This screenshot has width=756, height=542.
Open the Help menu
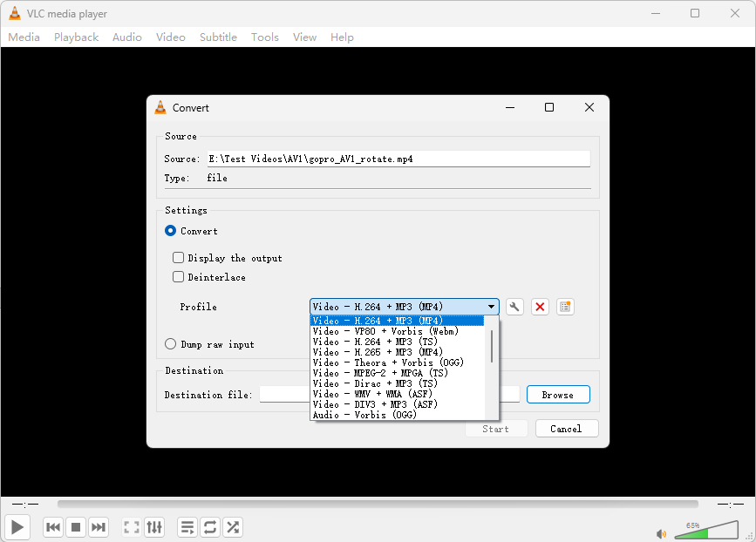coord(342,37)
